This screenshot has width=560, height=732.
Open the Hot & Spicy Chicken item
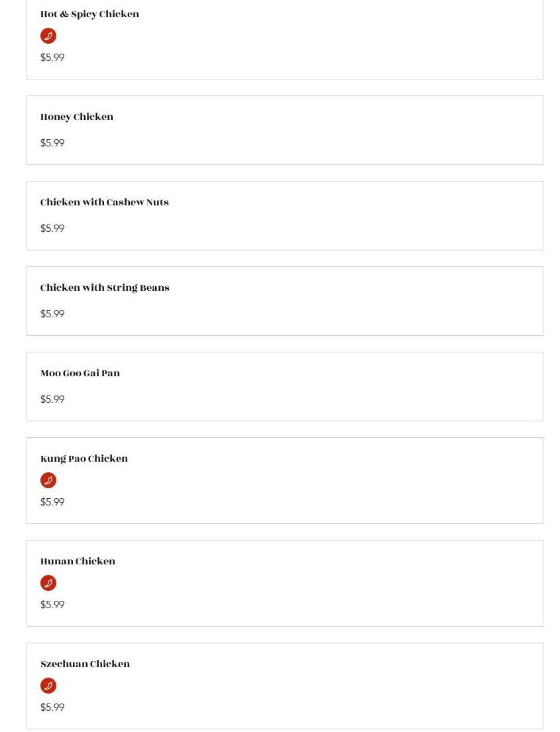[89, 14]
